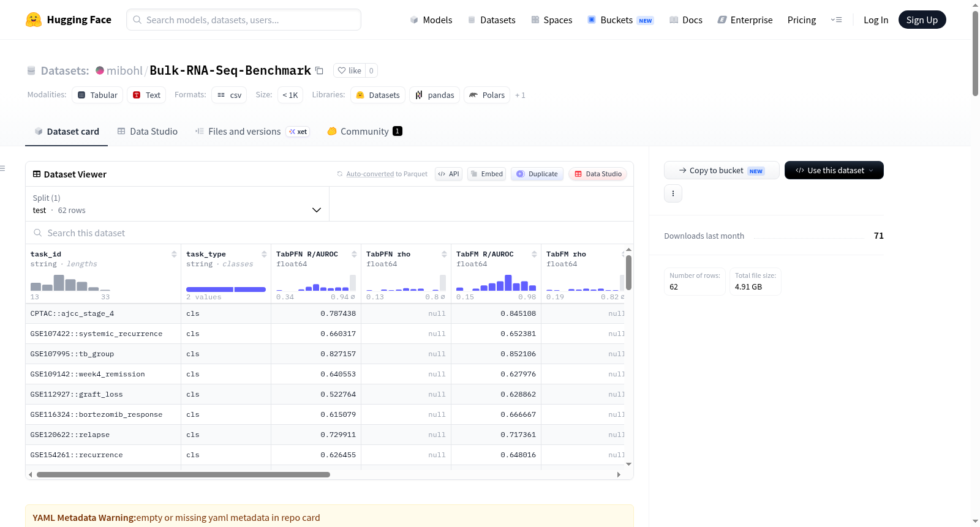The image size is (980, 527).
Task: Click the TabFM R/AUROC histogram
Action: click(496, 283)
